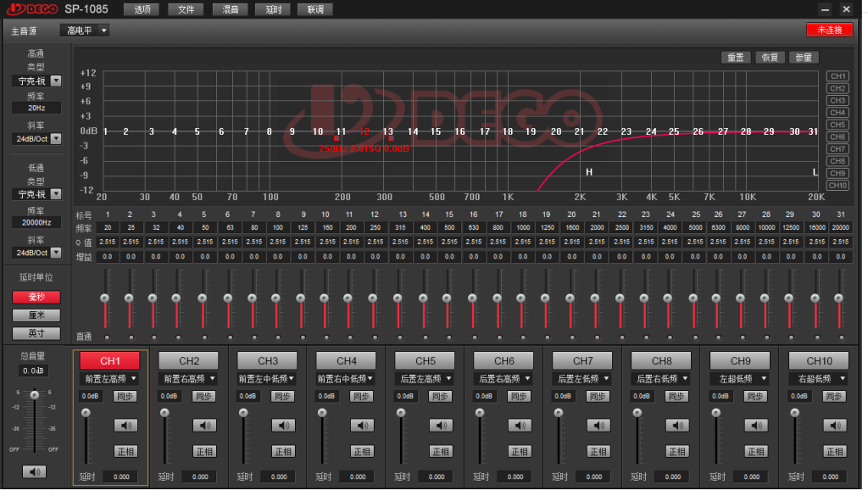Click the red 未连接 connection button

pos(830,30)
